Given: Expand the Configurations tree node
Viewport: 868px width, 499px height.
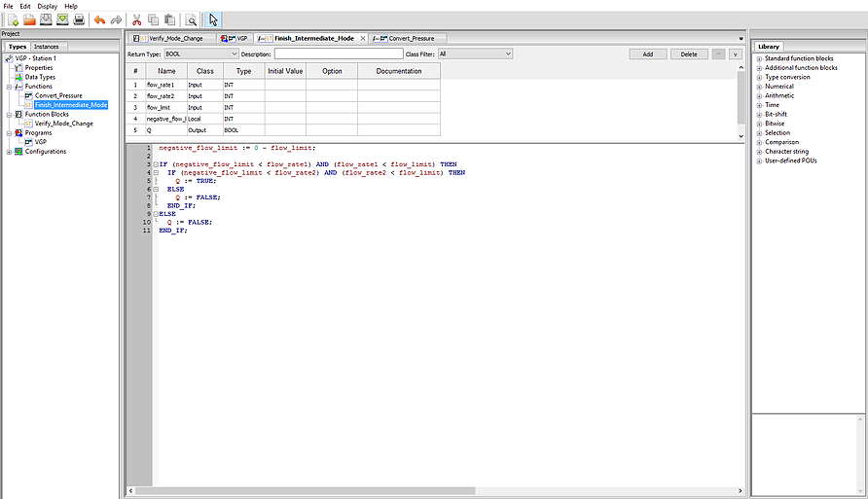Looking at the screenshot, I should (9, 152).
